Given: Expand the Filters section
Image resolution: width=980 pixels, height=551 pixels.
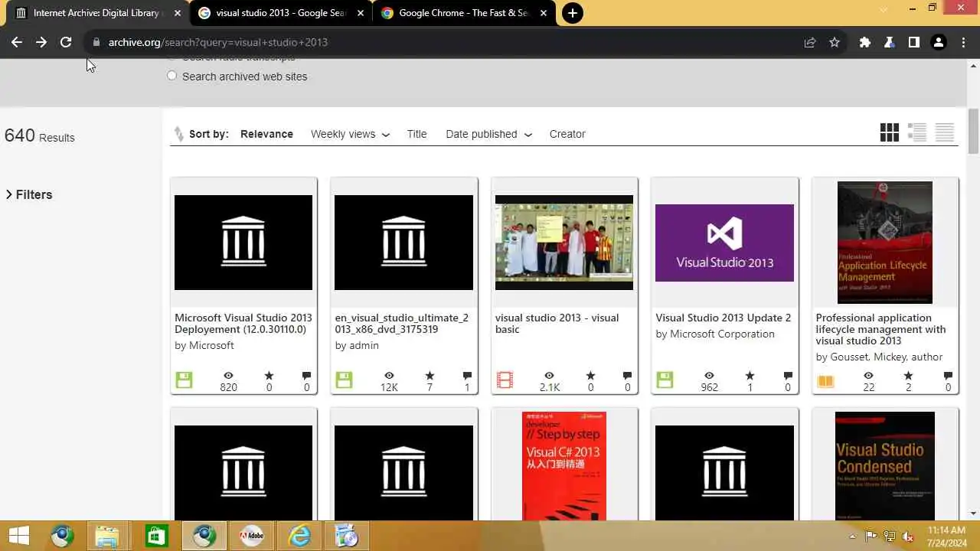Looking at the screenshot, I should [29, 194].
